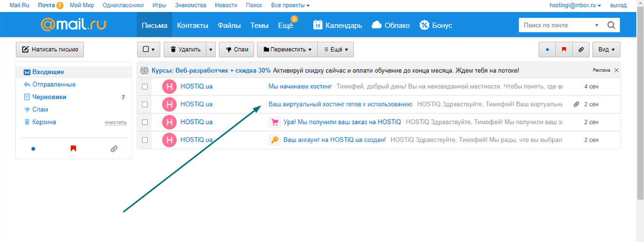This screenshot has height=242, width=644.
Task: Open hostingi@inbox.ru account dropdown
Action: click(575, 5)
